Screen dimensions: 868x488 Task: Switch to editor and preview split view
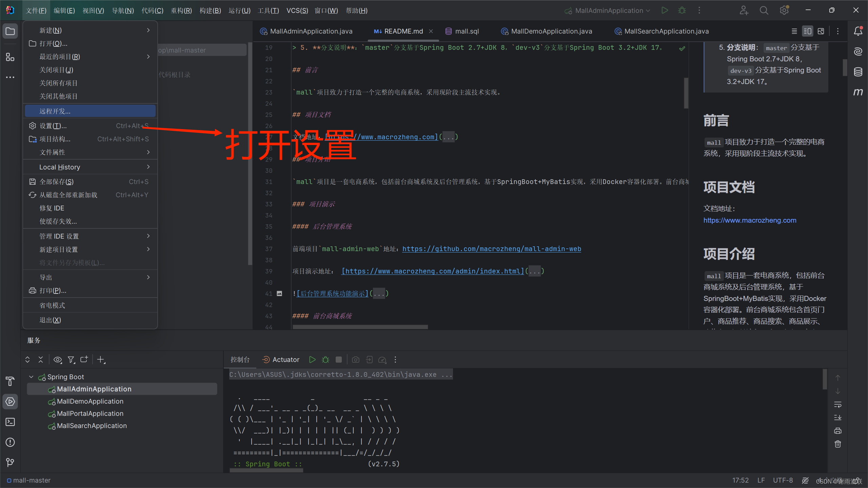coord(807,31)
